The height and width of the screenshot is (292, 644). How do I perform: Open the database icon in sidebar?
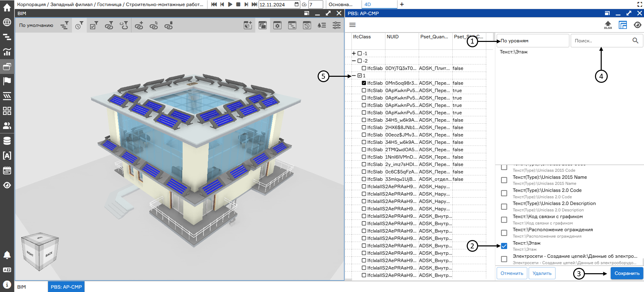pyautogui.click(x=7, y=140)
